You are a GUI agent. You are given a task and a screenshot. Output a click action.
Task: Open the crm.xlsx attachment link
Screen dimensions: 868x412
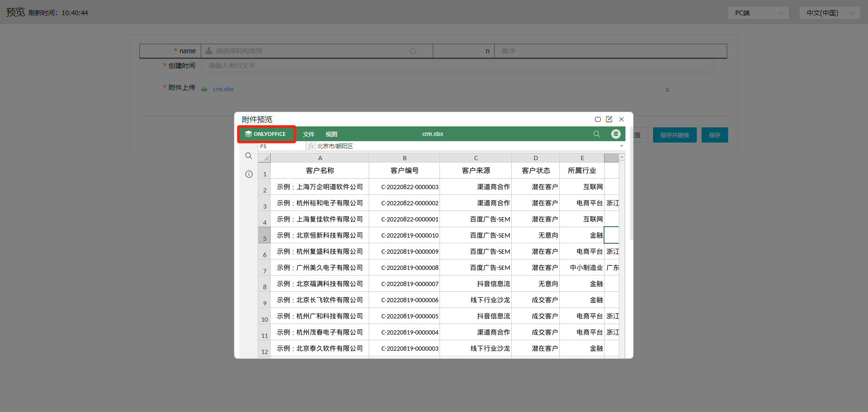click(x=223, y=89)
